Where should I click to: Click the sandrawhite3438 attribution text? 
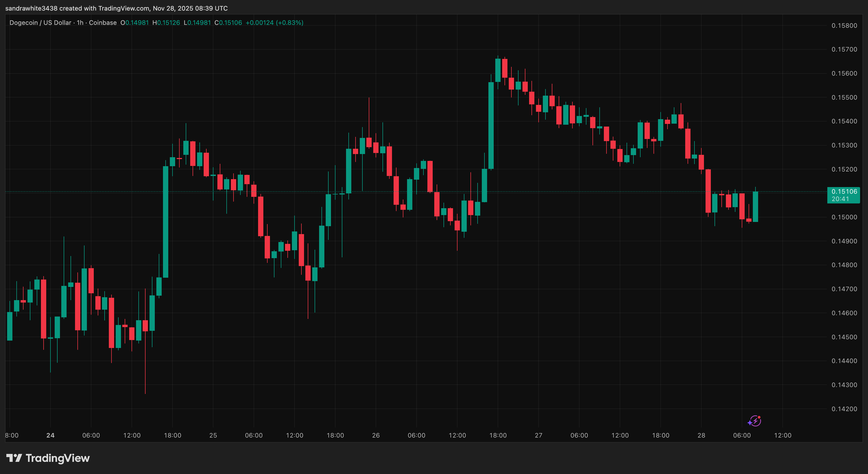(32, 8)
